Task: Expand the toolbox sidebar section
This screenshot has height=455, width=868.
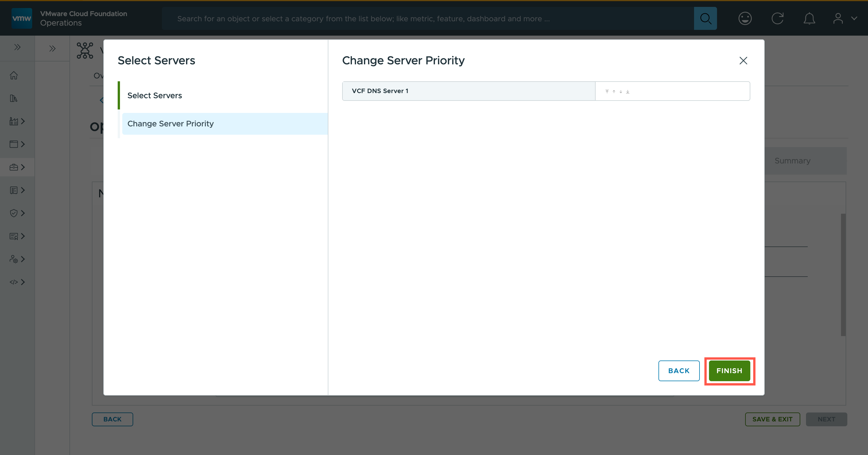Action: (17, 167)
